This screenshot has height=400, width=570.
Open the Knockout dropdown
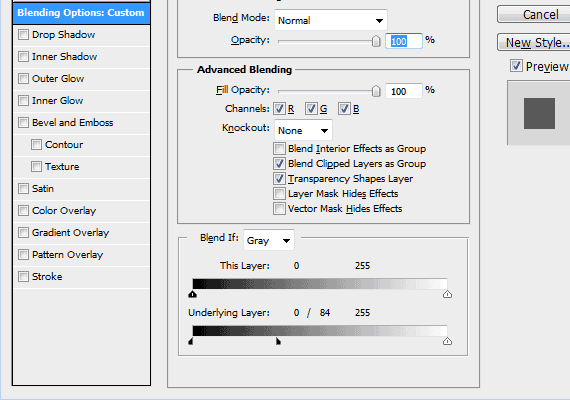coord(303,130)
